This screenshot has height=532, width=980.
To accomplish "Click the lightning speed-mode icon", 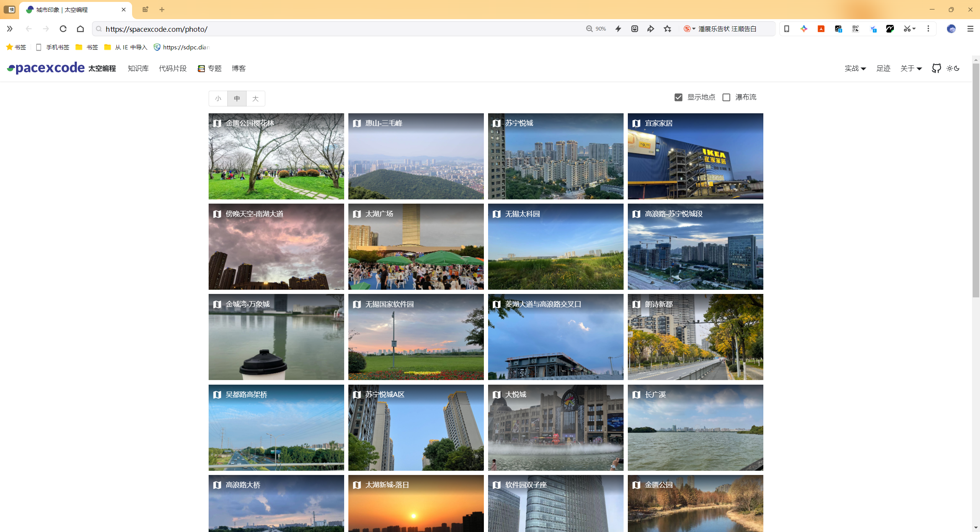I will point(618,29).
